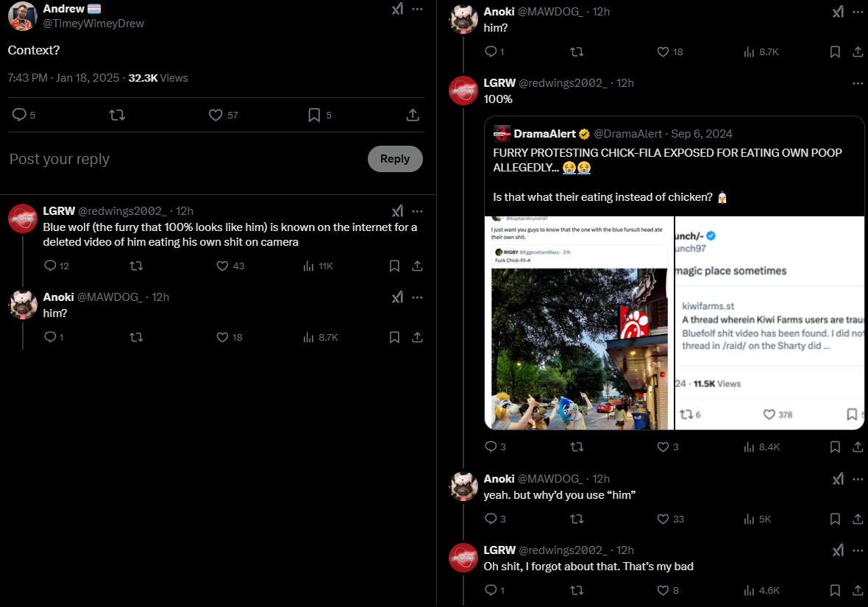This screenshot has width=868, height=607.
Task: Like Andrew's post with 57 likes
Action: 223,115
